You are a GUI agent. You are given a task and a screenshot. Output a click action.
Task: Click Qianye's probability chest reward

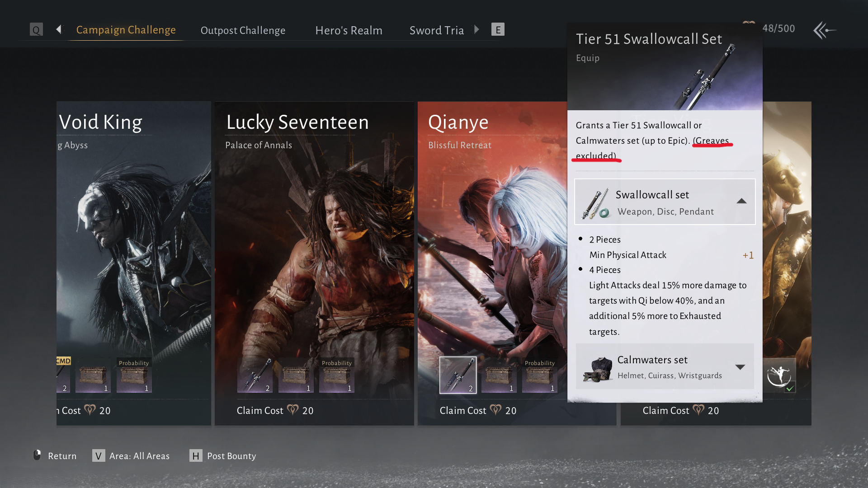tap(540, 375)
